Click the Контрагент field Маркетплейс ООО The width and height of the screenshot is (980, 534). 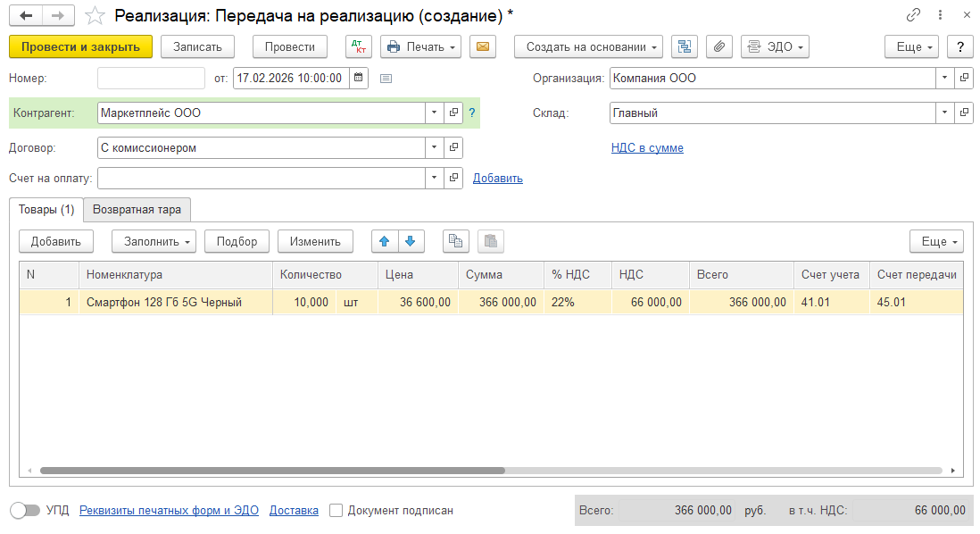[262, 113]
